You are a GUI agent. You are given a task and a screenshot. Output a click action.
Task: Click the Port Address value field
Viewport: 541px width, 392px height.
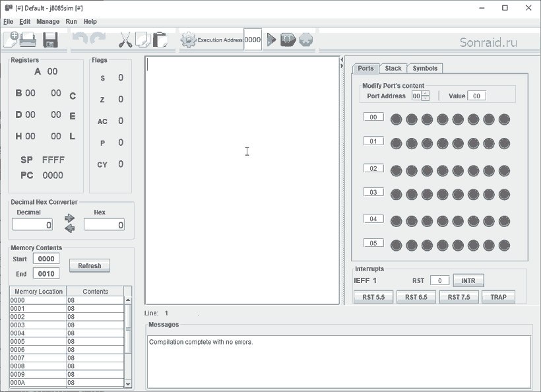tap(417, 96)
